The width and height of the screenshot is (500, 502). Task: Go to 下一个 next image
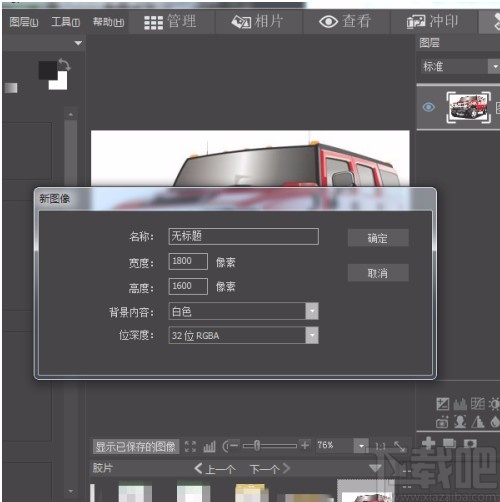click(x=270, y=469)
